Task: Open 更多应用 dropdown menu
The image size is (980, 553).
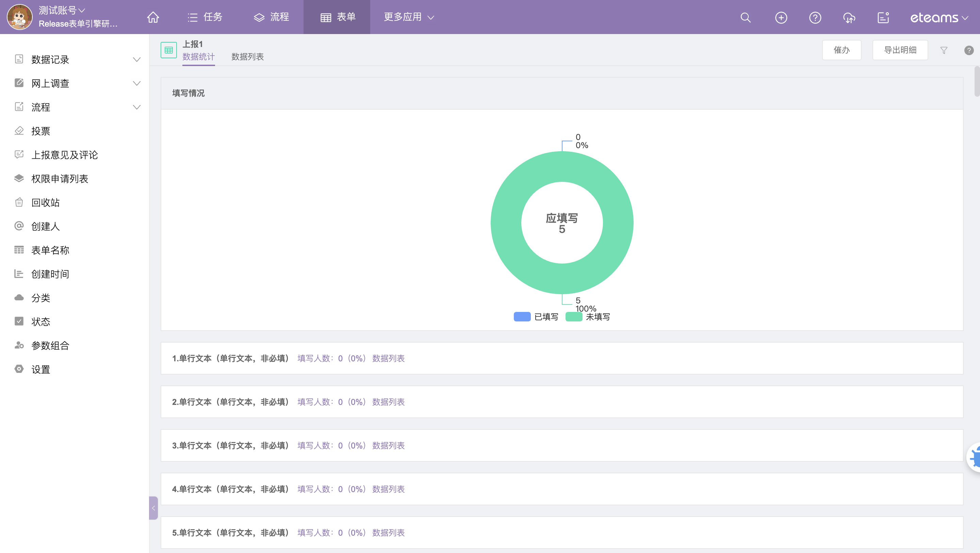Action: click(x=409, y=17)
